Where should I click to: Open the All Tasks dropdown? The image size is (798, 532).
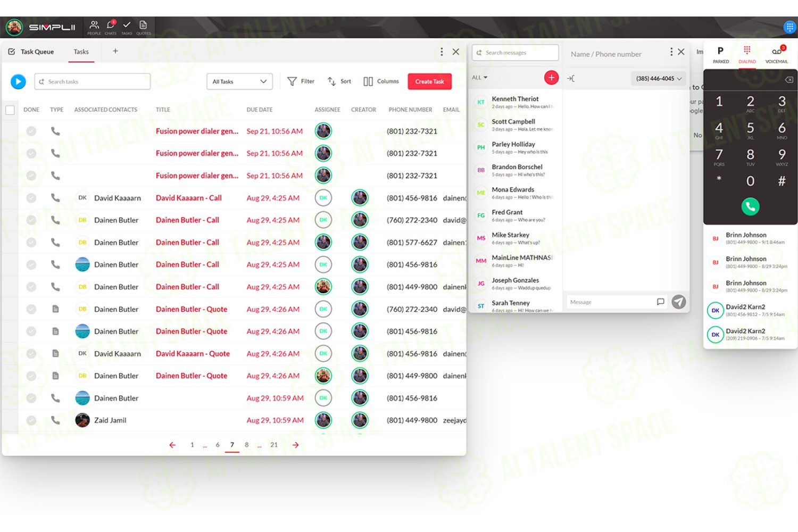coord(239,81)
